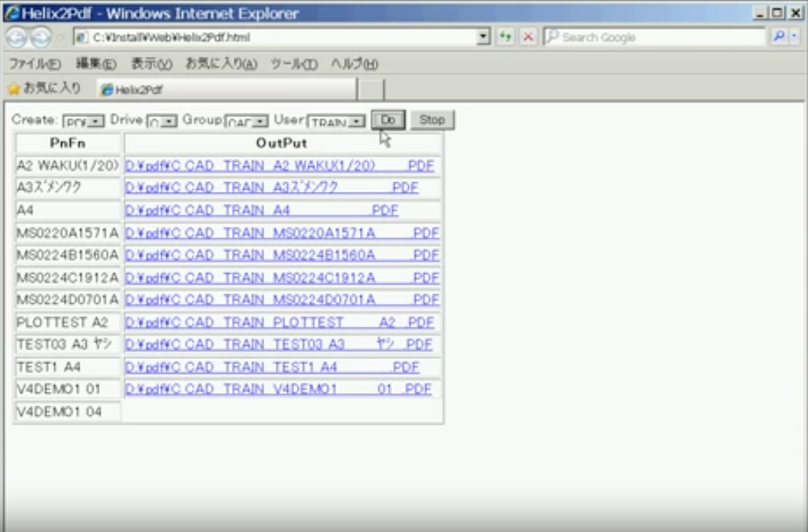Open the ツール menu
808x532 pixels.
294,64
